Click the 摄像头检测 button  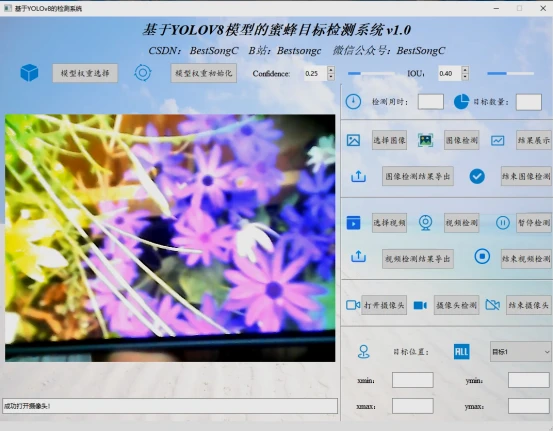pyautogui.click(x=456, y=305)
